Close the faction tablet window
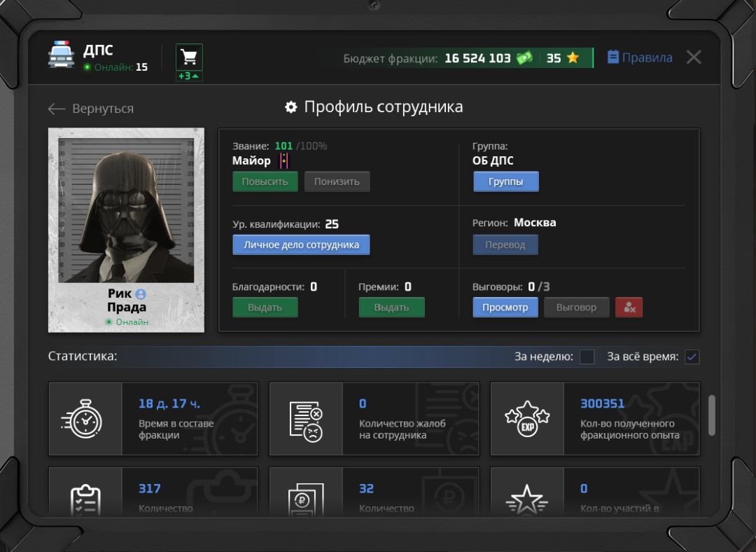The width and height of the screenshot is (756, 552). (694, 57)
